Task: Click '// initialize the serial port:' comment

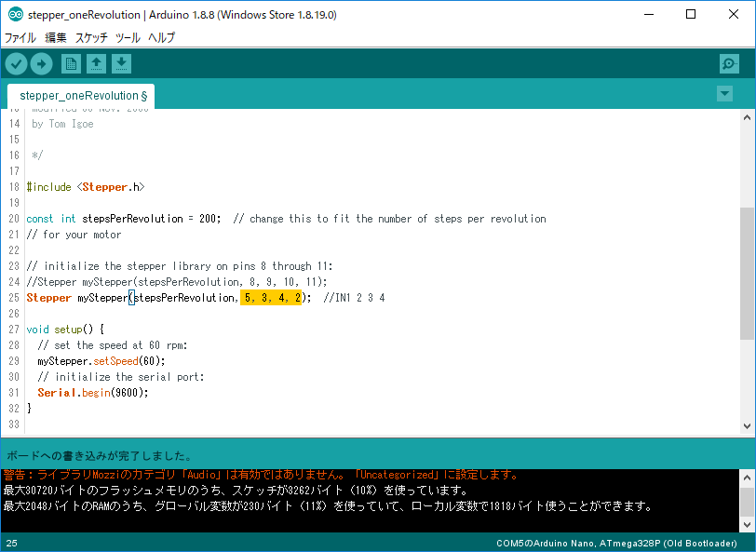Action: pyautogui.click(x=120, y=377)
